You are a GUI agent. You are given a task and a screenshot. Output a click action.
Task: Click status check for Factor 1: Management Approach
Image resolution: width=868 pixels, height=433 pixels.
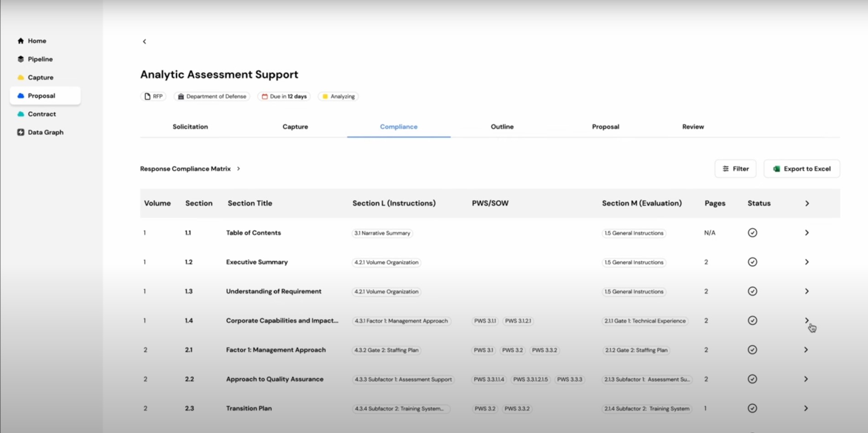click(753, 350)
